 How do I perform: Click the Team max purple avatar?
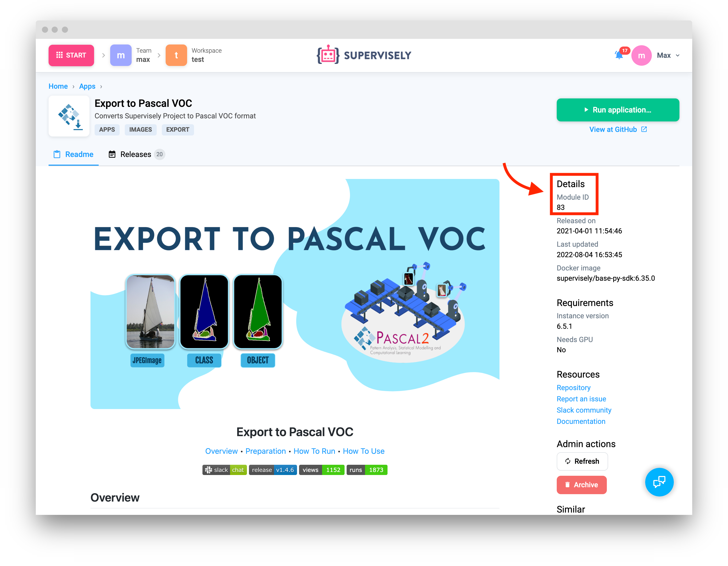pos(121,55)
